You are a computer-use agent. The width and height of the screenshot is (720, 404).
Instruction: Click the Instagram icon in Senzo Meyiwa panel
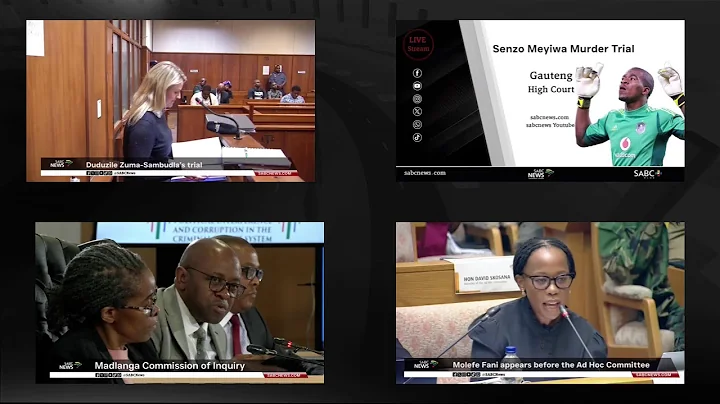(417, 99)
